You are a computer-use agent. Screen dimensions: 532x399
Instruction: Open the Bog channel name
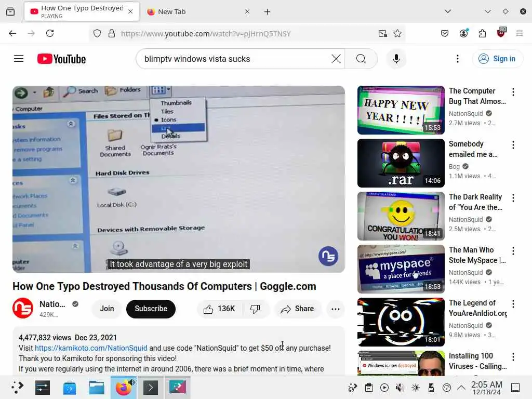(454, 166)
